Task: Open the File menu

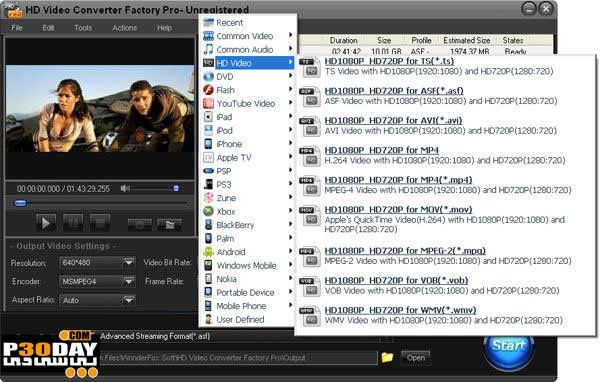Action: click(17, 28)
